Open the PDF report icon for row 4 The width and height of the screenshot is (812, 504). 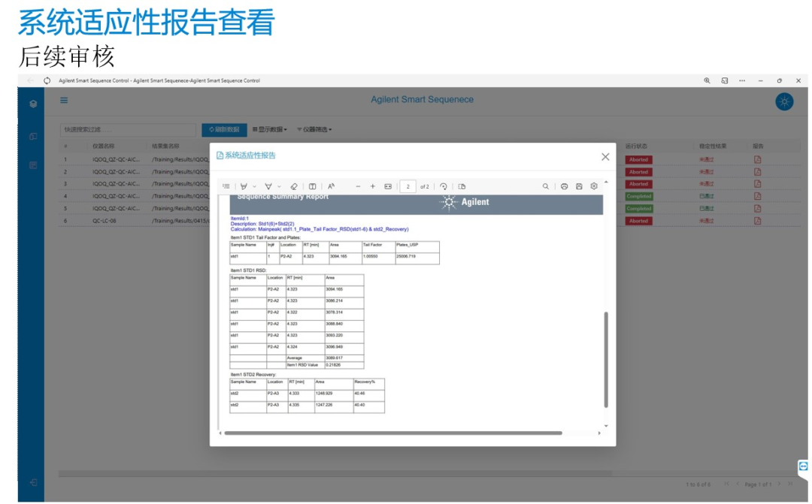pos(757,196)
